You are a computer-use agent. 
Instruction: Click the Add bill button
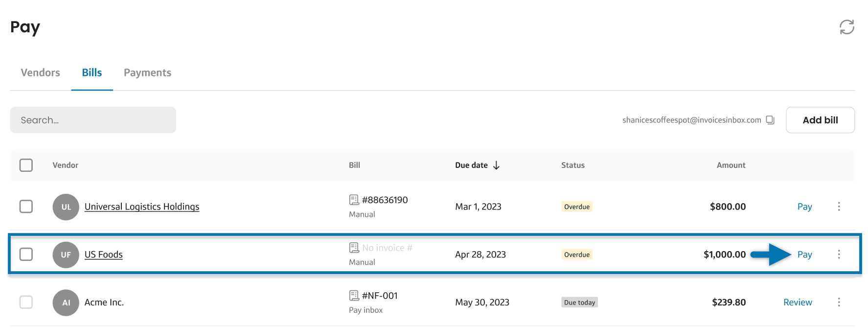pyautogui.click(x=820, y=120)
